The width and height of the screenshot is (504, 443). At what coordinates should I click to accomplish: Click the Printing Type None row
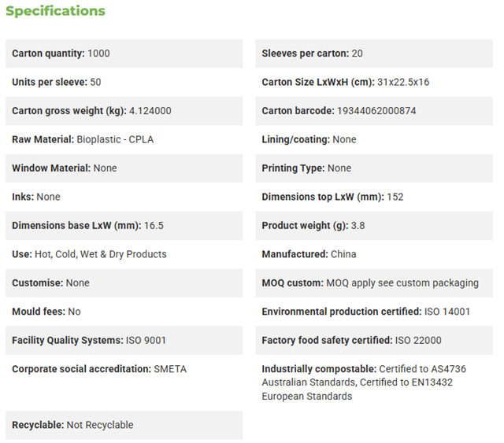tap(374, 168)
